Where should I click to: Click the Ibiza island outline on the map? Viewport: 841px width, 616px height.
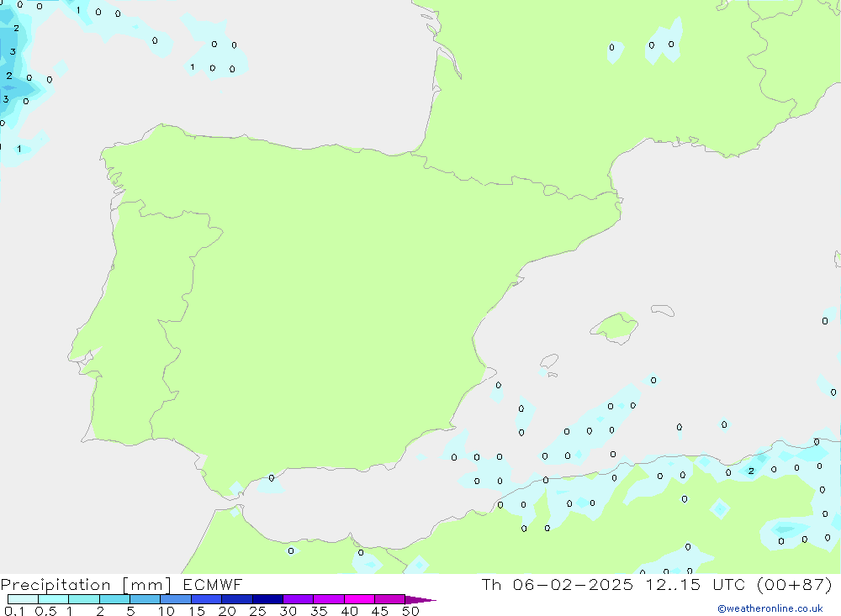click(548, 361)
